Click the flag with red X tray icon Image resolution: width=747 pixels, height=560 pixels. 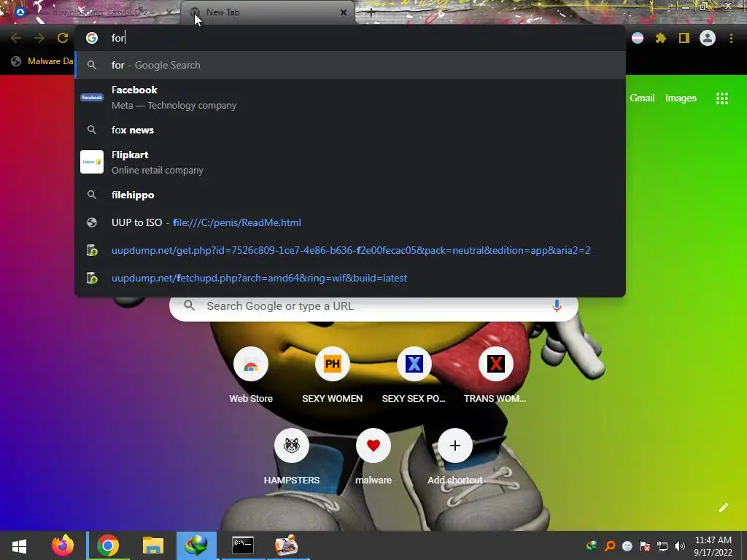click(x=645, y=546)
